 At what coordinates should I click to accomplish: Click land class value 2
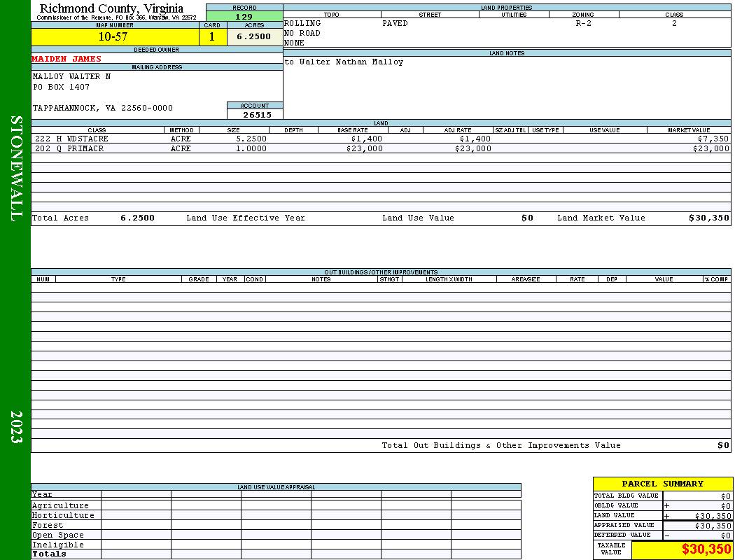pyautogui.click(x=674, y=23)
